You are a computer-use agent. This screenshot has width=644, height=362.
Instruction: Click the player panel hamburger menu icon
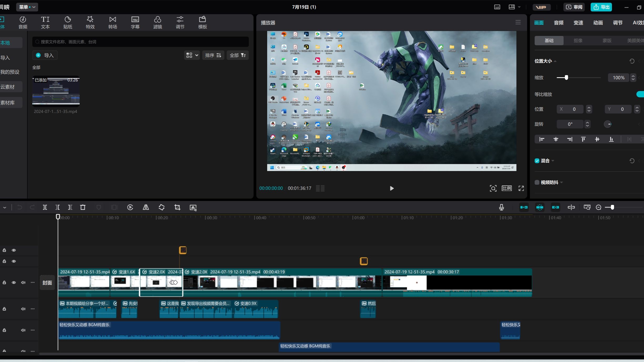pyautogui.click(x=518, y=22)
